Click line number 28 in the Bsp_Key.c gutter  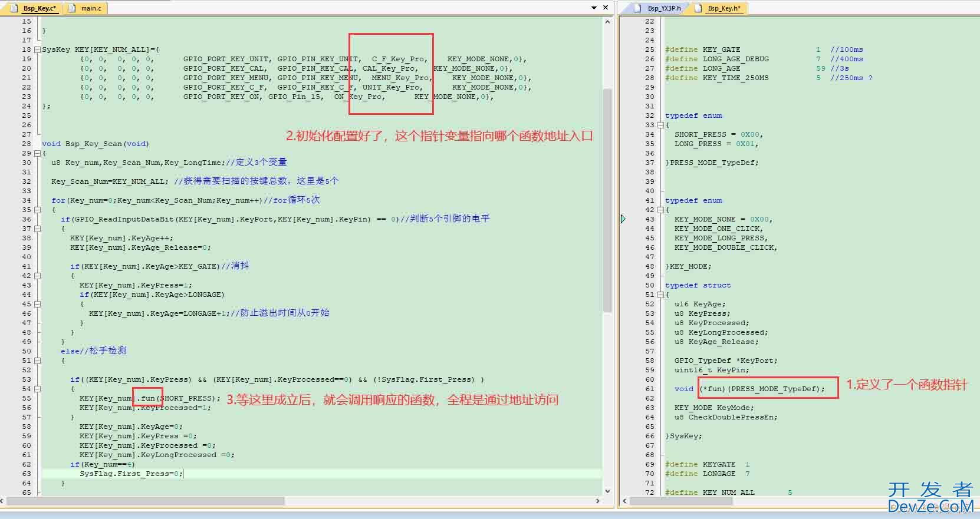(27, 144)
